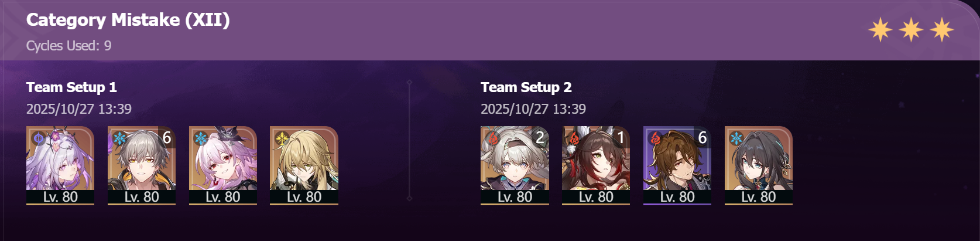
Task: Click the Fire element icon on Firefly's portrait
Action: click(493, 138)
